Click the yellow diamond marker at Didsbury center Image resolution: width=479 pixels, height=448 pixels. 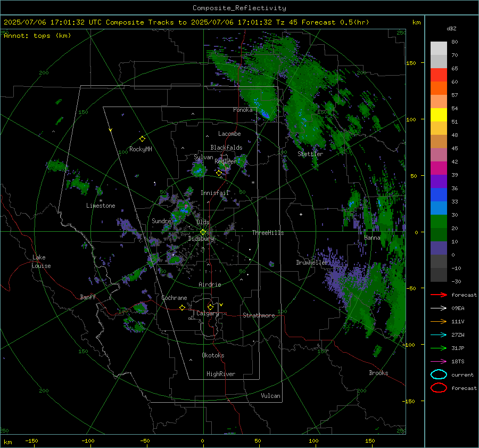[x=203, y=232]
